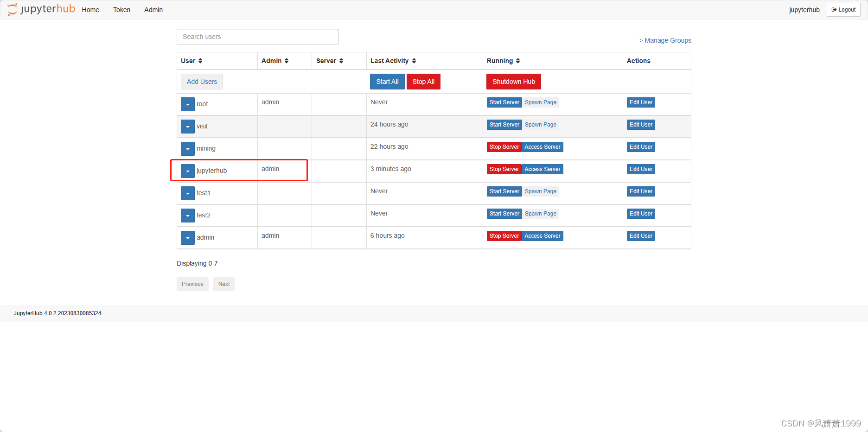Stop server for user mining
The image size is (868, 432).
click(504, 147)
